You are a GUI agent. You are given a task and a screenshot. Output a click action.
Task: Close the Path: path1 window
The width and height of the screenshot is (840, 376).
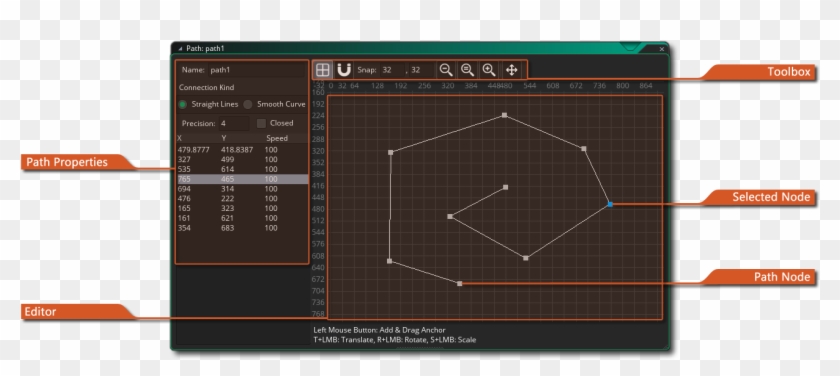pos(662,49)
